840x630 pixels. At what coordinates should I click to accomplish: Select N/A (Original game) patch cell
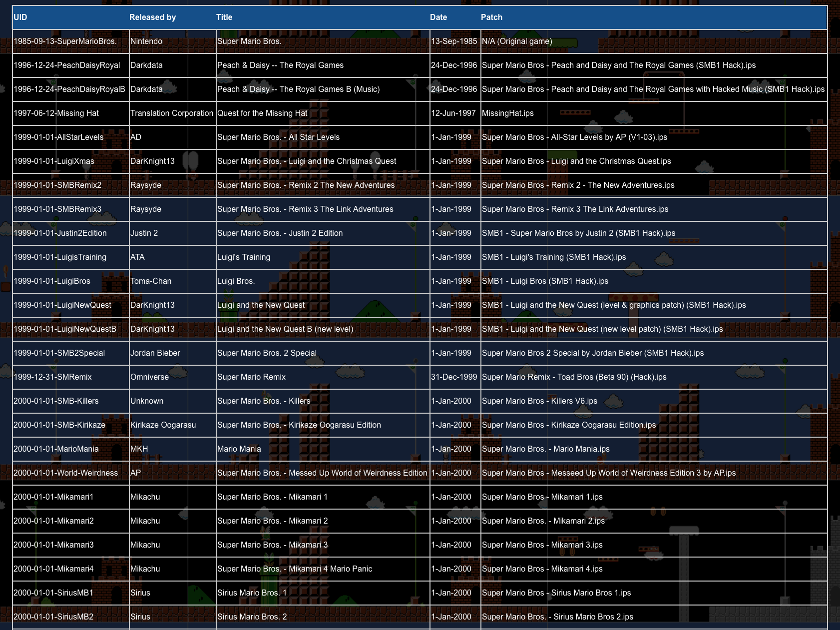[654, 41]
